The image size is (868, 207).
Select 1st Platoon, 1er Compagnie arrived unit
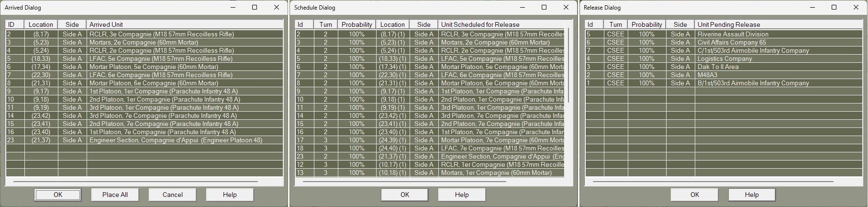pyautogui.click(x=145, y=91)
